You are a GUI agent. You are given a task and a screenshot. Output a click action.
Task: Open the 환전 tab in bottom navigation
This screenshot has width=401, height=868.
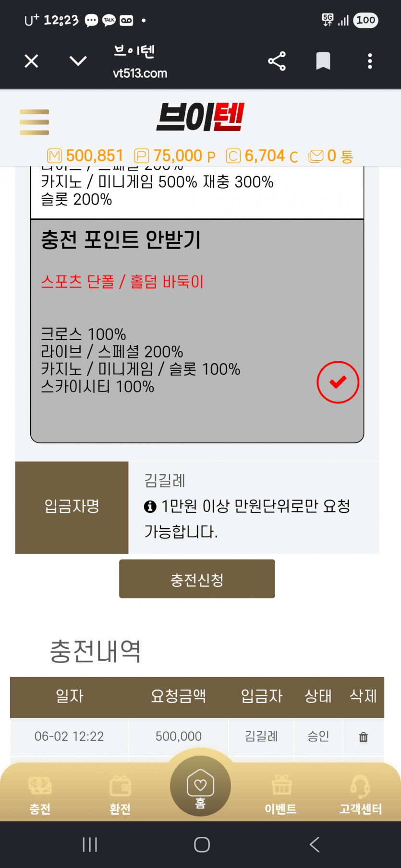point(120,795)
